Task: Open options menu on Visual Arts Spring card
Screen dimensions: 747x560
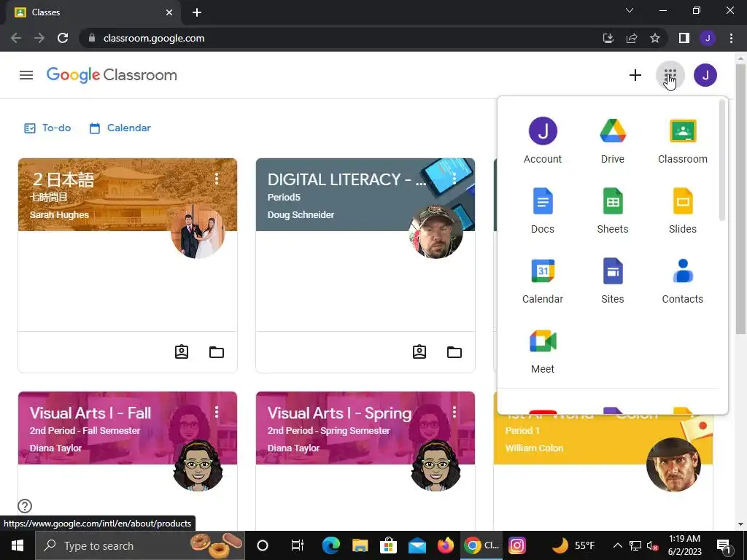Action: (x=454, y=412)
